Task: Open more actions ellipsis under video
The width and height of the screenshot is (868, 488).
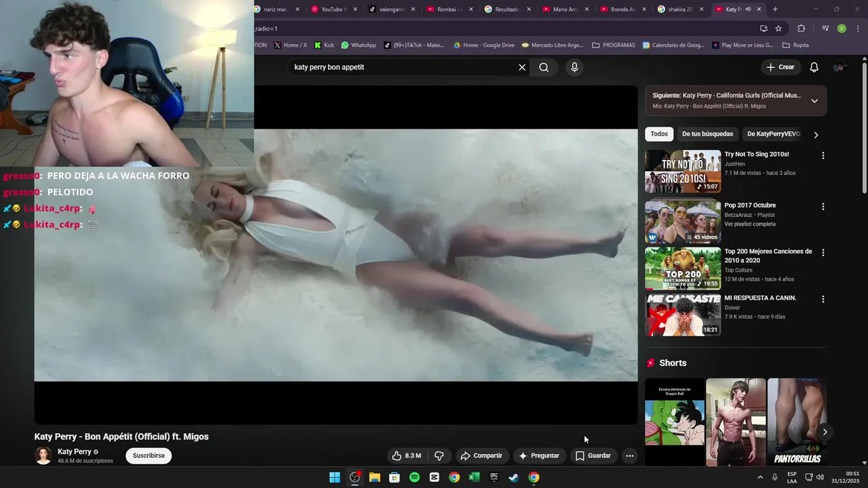Action: click(x=629, y=455)
